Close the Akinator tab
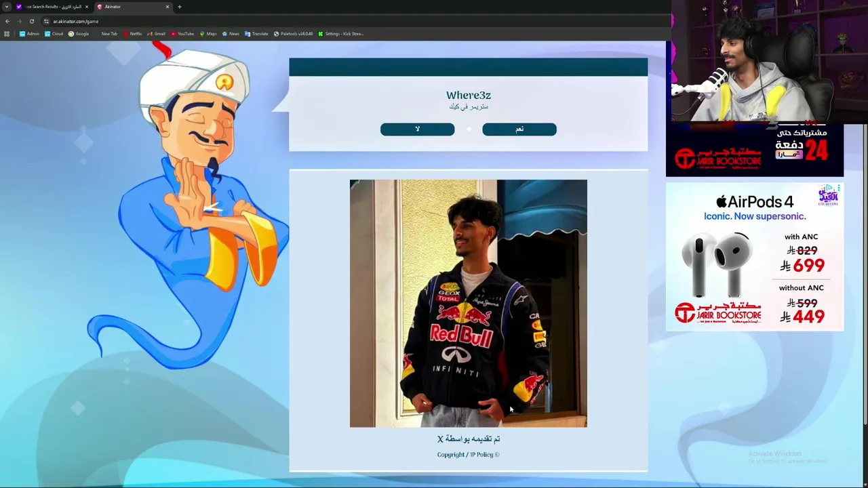Image resolution: width=868 pixels, height=488 pixels. point(167,7)
